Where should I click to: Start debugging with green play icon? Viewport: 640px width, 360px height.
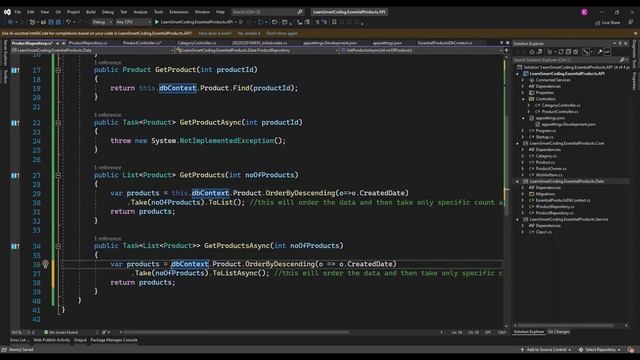click(x=156, y=22)
